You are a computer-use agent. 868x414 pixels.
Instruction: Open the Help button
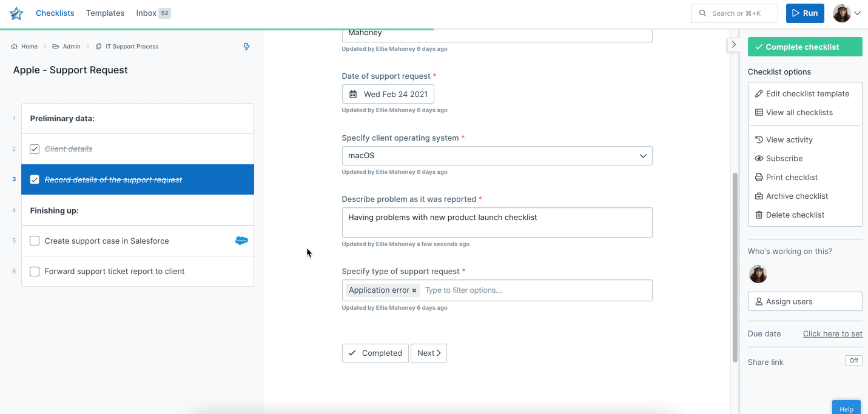(x=846, y=407)
